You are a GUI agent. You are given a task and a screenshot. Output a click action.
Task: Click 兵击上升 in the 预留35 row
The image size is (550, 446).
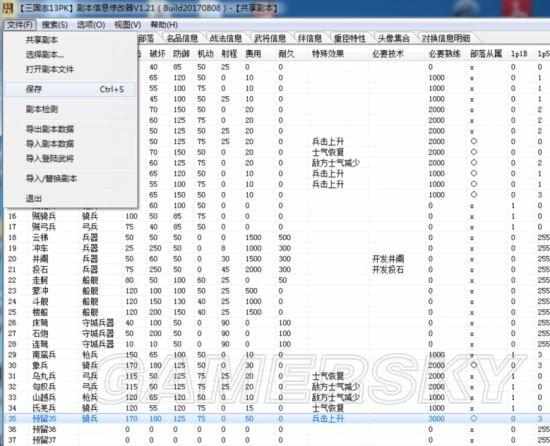pyautogui.click(x=328, y=419)
